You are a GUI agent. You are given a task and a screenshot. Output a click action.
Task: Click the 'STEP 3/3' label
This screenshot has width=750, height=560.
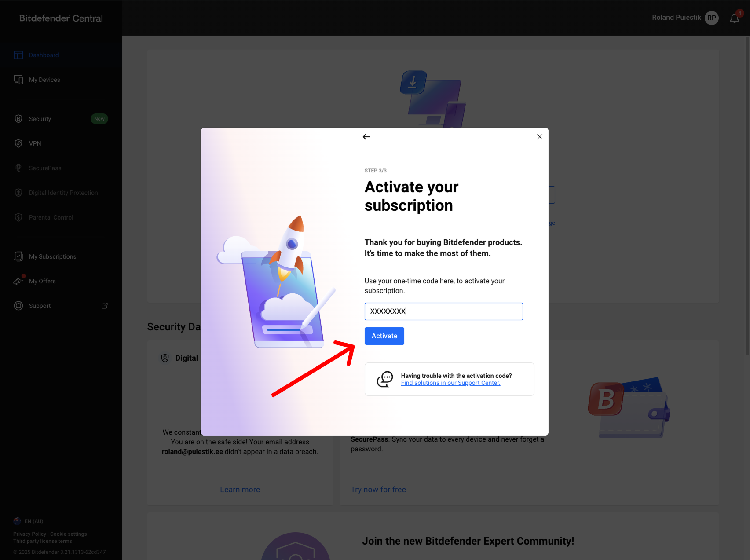[376, 171]
